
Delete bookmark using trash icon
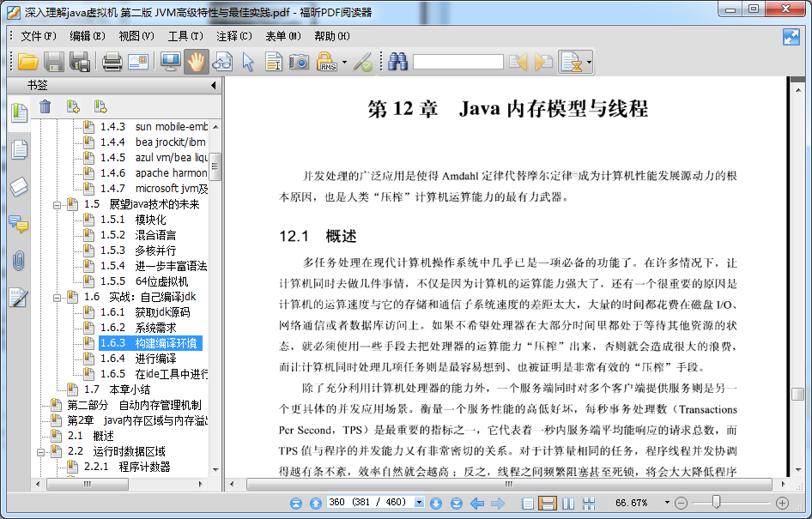click(x=45, y=106)
